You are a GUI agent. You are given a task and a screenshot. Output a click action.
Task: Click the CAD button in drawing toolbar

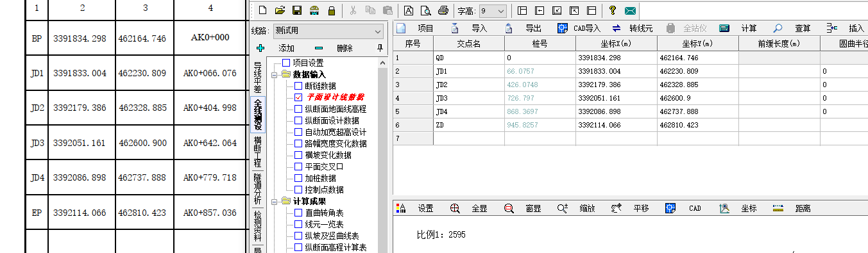(685, 208)
